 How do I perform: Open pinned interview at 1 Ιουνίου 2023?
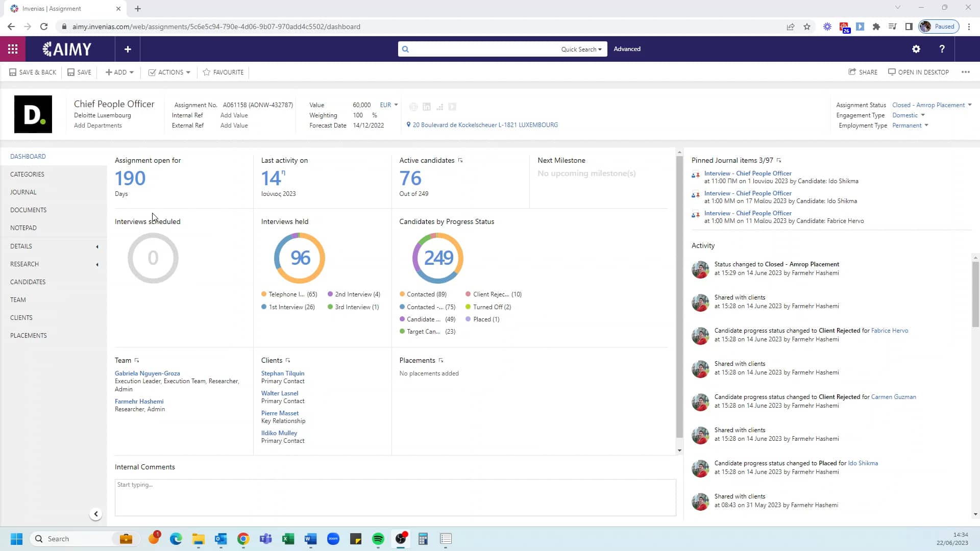point(748,173)
